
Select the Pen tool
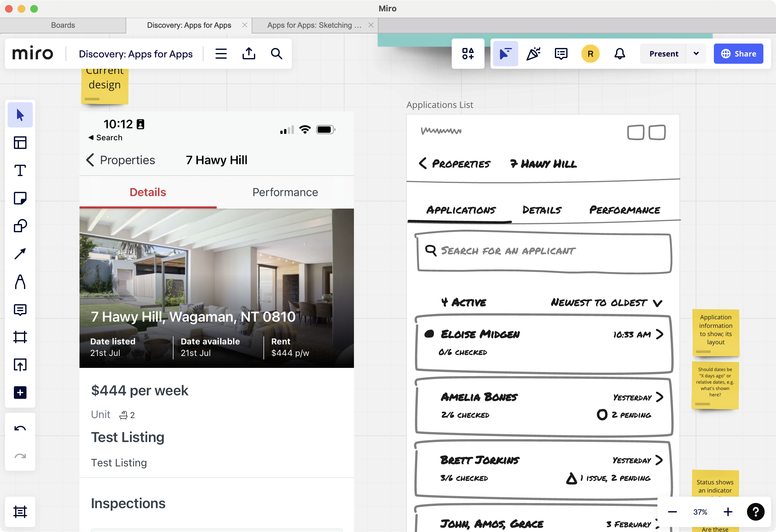click(20, 282)
